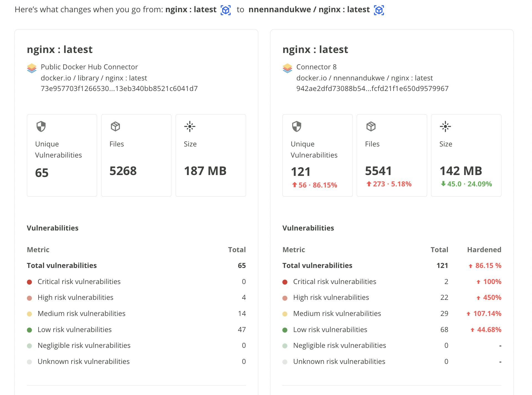The width and height of the screenshot is (532, 395).
Task: Click the High risk total 22 in the right table
Action: pyautogui.click(x=444, y=297)
